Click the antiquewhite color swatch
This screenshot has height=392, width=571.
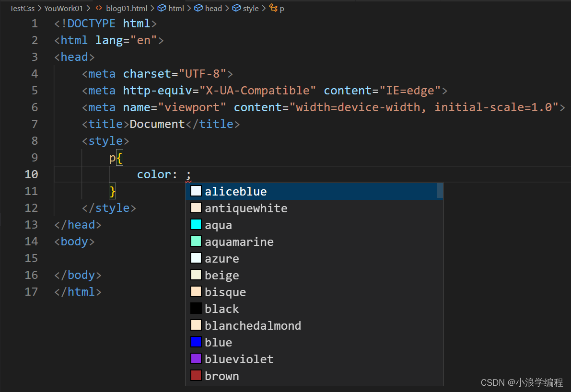(x=196, y=208)
